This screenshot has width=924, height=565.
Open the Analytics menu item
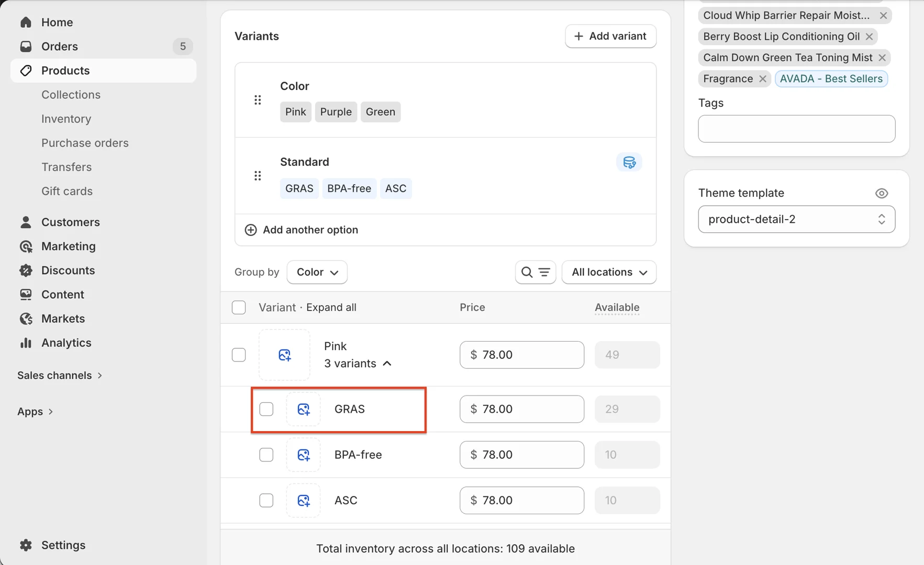pos(66,343)
